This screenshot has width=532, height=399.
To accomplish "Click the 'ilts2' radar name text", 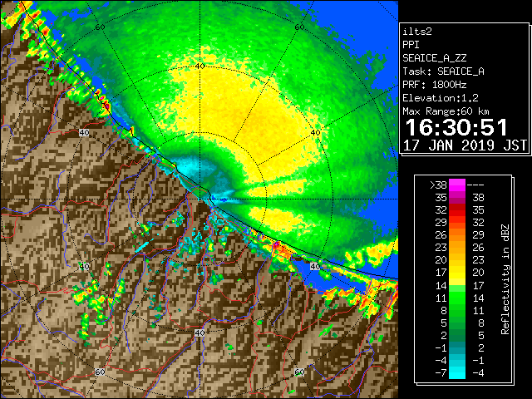I will (x=417, y=32).
